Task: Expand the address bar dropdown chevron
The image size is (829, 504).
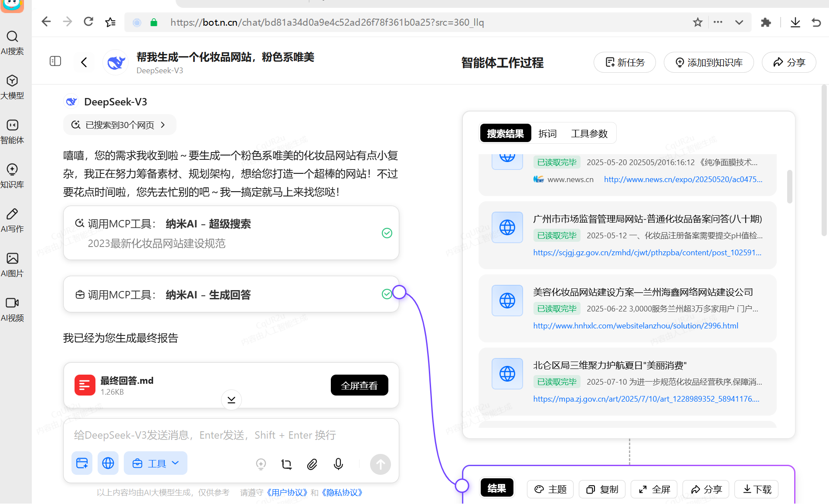Action: (739, 22)
